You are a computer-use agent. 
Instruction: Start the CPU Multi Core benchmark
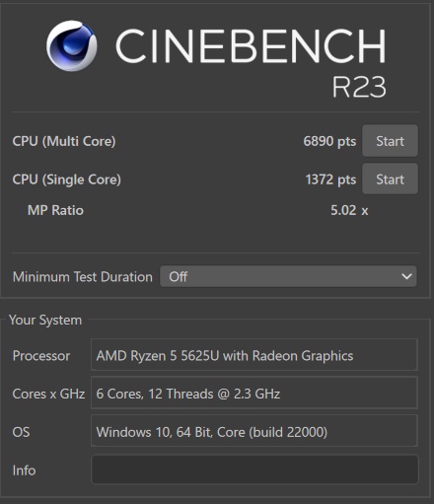click(x=390, y=141)
